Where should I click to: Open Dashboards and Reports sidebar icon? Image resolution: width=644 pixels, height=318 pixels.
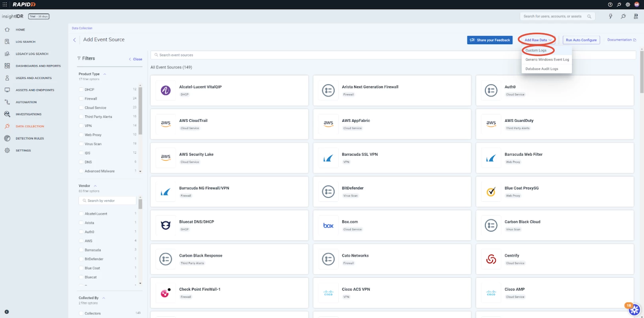(7, 66)
